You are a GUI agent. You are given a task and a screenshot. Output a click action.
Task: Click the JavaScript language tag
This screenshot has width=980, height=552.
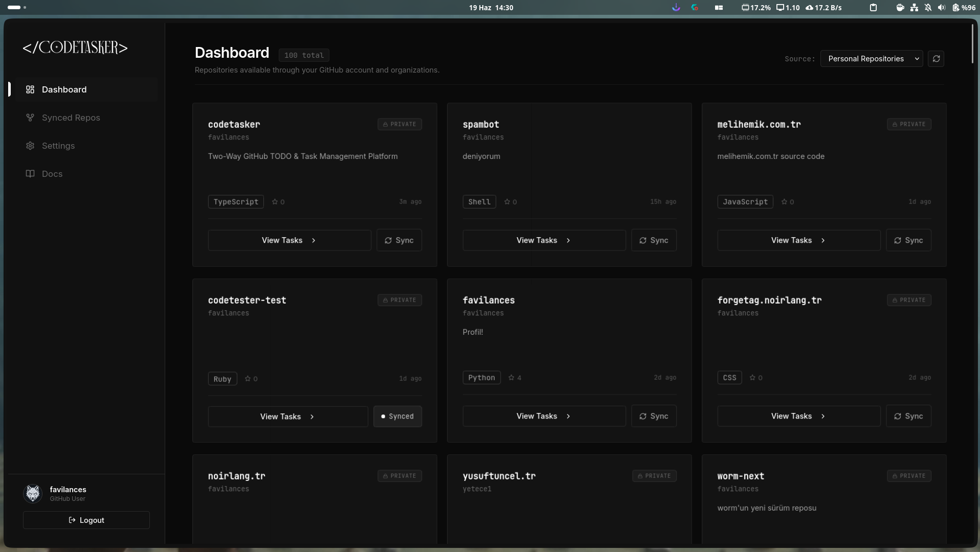point(745,202)
